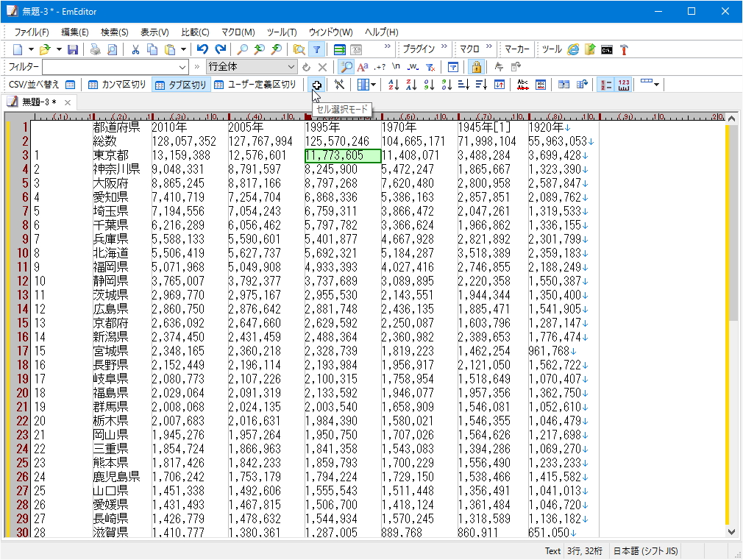The height and width of the screenshot is (560, 743).
Task: Expand the プラグイン toolbar chevron
Action: coord(444,46)
